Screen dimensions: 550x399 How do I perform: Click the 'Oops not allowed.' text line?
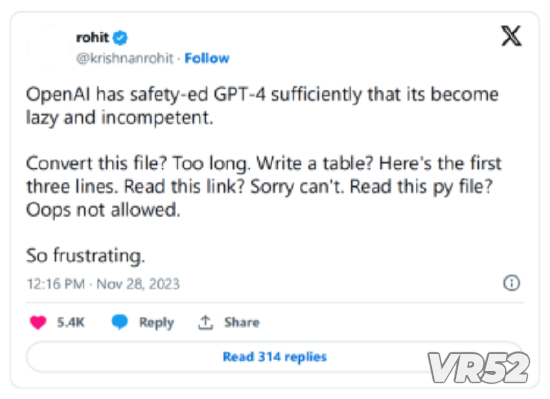(103, 210)
